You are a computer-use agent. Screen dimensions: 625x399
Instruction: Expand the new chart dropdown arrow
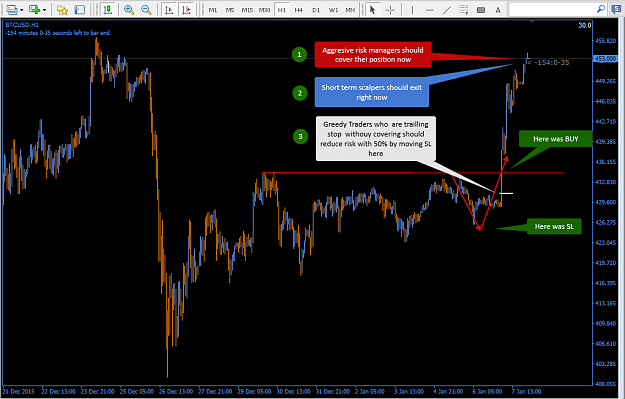pyautogui.click(x=44, y=10)
